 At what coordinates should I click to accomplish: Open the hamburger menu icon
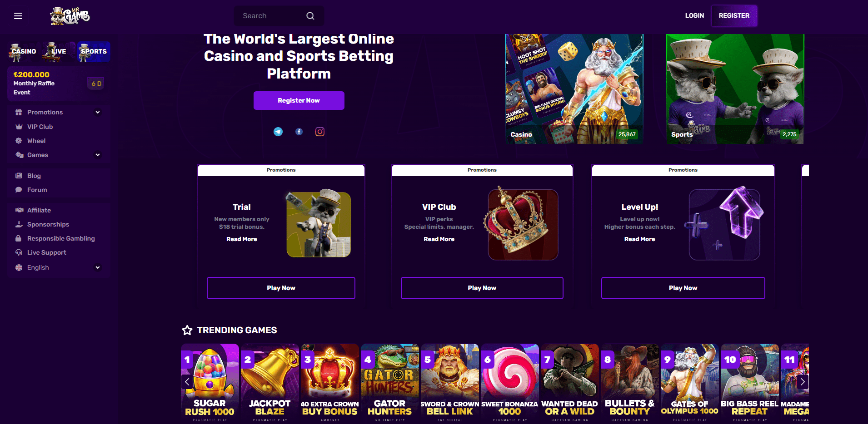[x=18, y=16]
